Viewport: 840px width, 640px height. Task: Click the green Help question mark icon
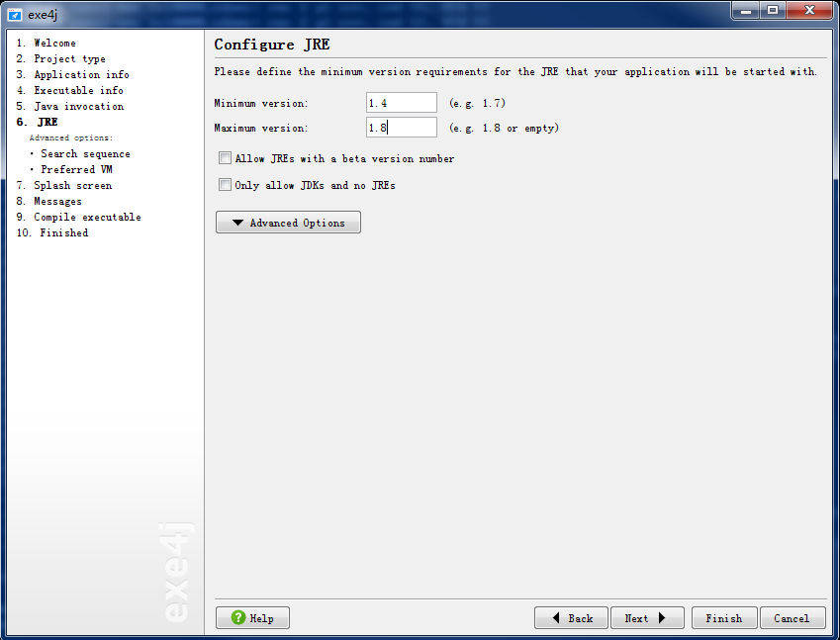[238, 617]
